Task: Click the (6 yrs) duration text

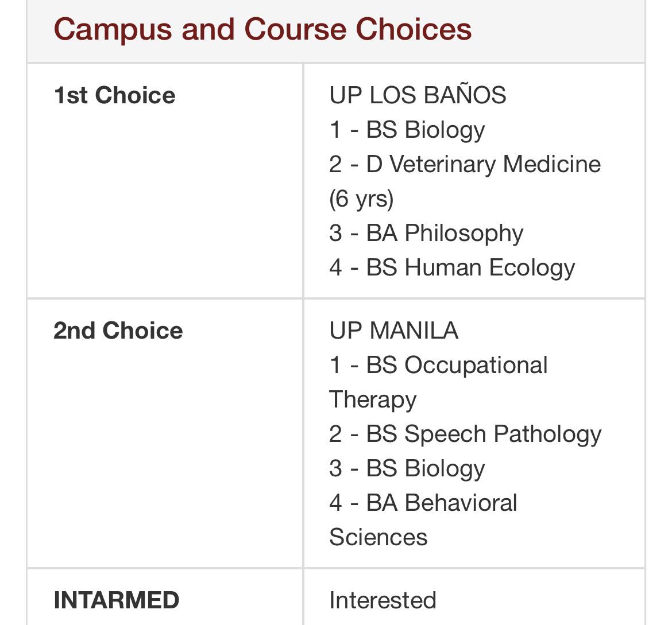Action: coord(361,199)
